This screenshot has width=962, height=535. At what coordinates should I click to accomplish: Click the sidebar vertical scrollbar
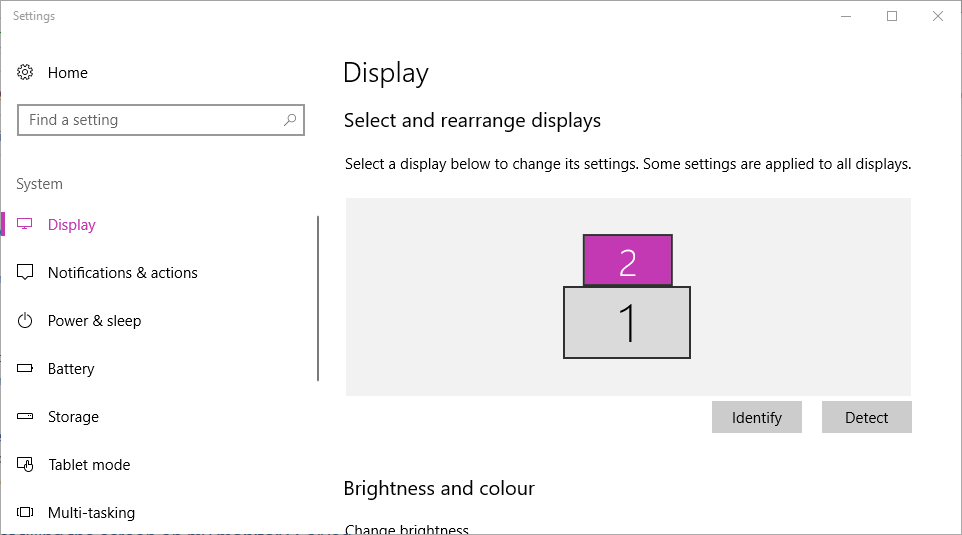(x=318, y=298)
